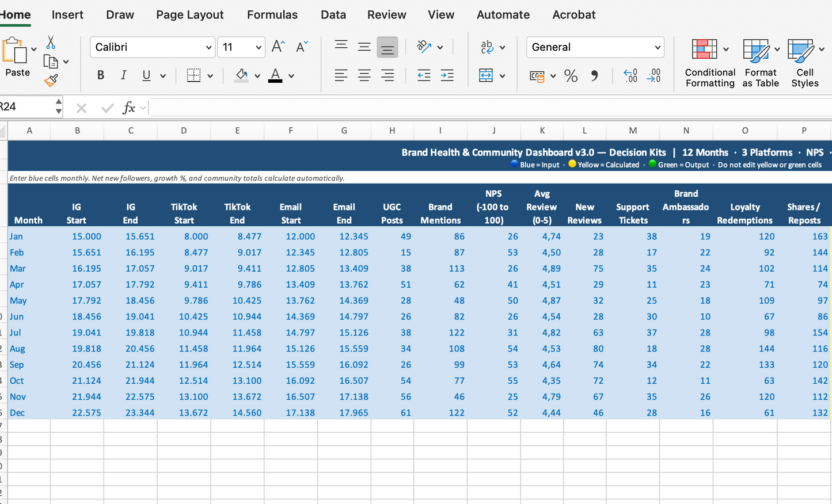Switch to the Insert tab
Viewport: 832px width, 504px height.
[x=67, y=15]
